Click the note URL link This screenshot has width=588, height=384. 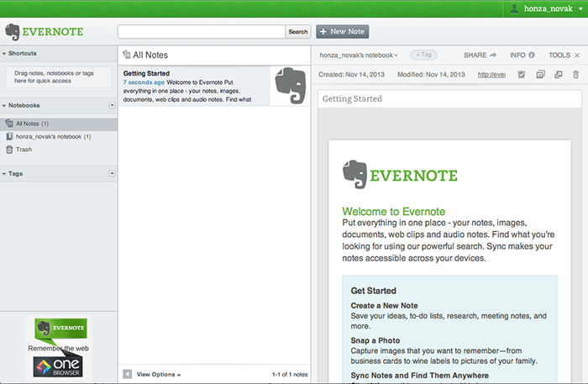(491, 75)
